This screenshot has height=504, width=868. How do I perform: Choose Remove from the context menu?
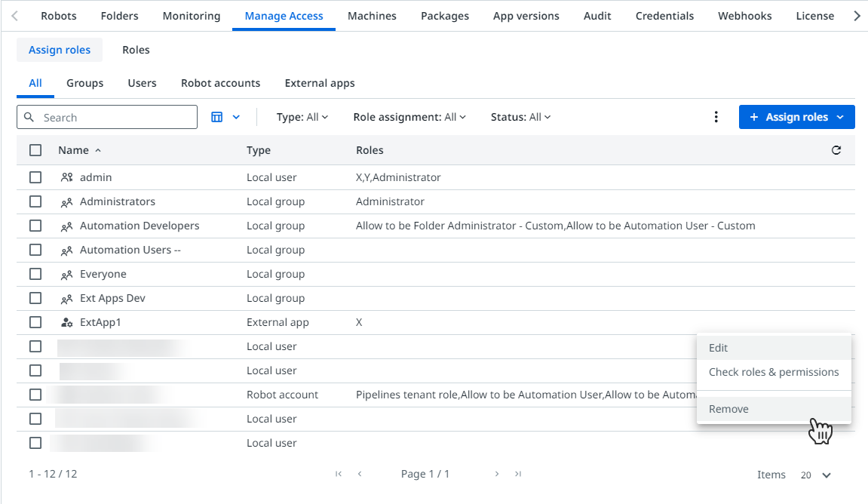point(728,408)
